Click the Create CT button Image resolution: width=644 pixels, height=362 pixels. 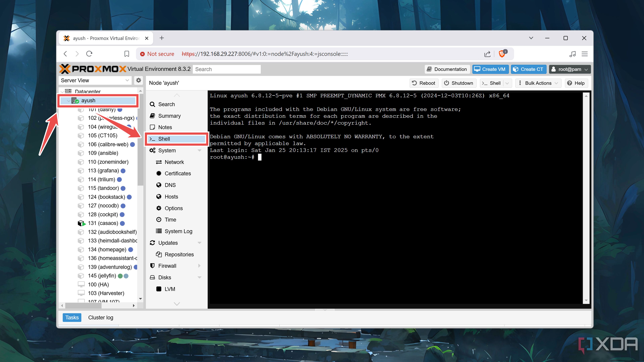pyautogui.click(x=528, y=69)
